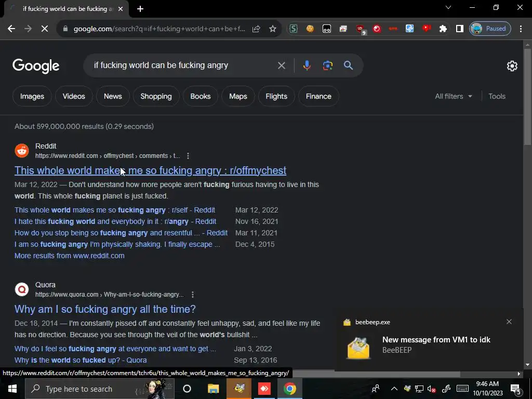Screen dimensions: 532x399
Task: Open the red AnyDesk taskbar app
Action: click(x=264, y=389)
